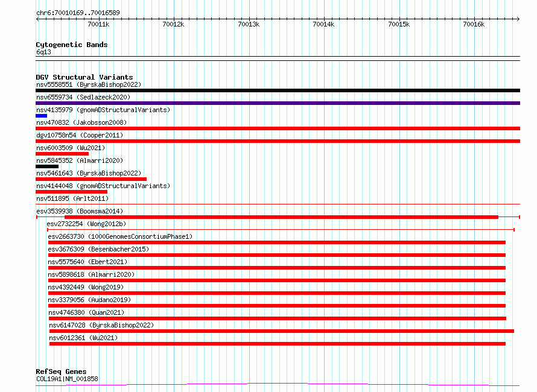Click the thick red esv3539938 bar

tap(281, 217)
